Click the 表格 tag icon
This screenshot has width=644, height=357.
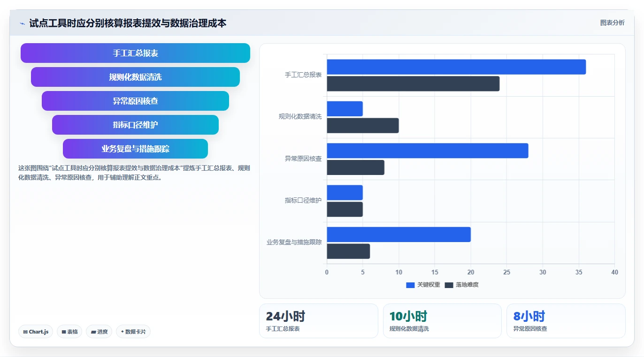point(64,332)
